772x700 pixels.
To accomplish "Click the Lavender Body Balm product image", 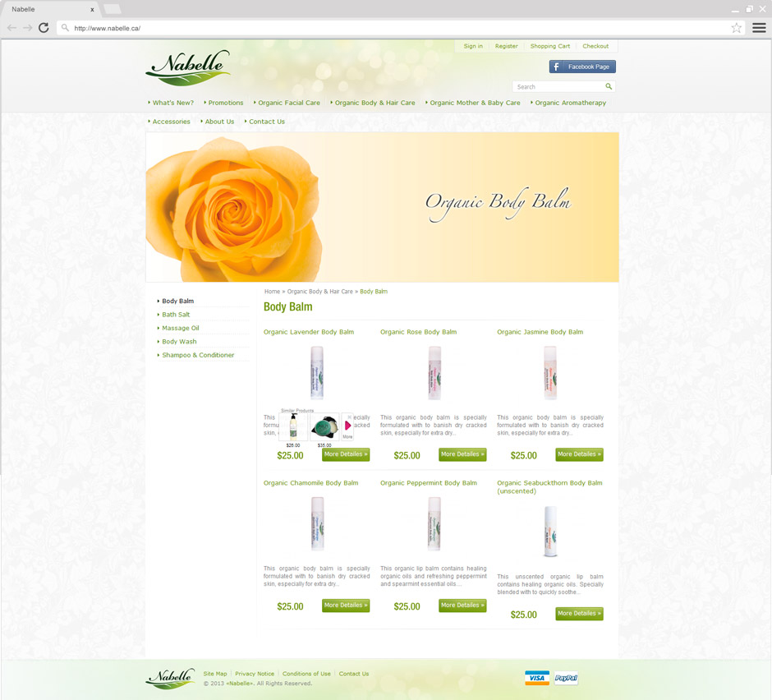I will pyautogui.click(x=316, y=373).
